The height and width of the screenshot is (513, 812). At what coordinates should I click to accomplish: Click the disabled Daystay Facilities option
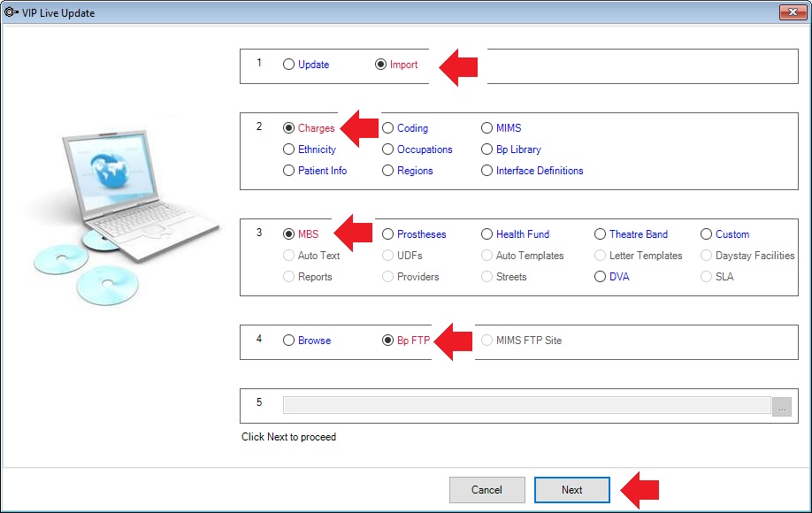point(747,256)
